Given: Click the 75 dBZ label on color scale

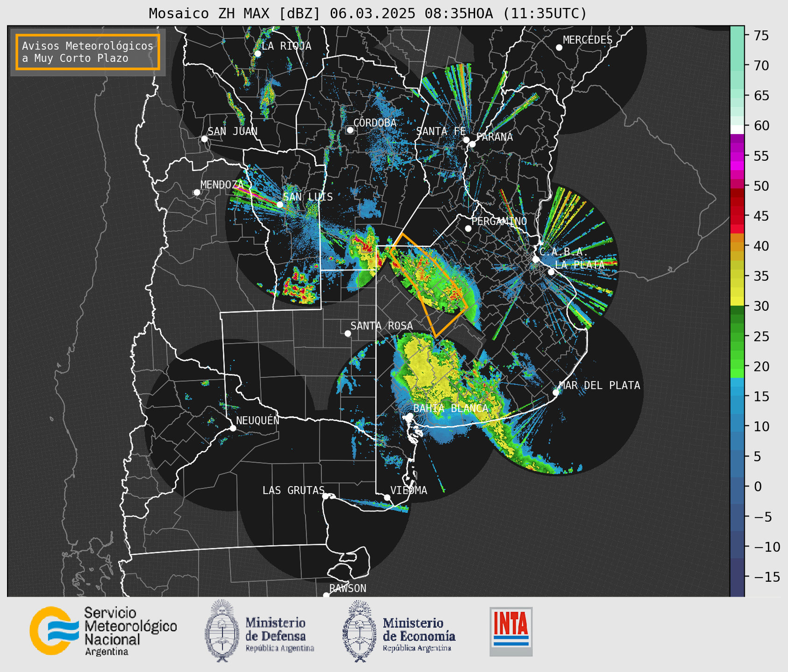Looking at the screenshot, I should pyautogui.click(x=761, y=36).
